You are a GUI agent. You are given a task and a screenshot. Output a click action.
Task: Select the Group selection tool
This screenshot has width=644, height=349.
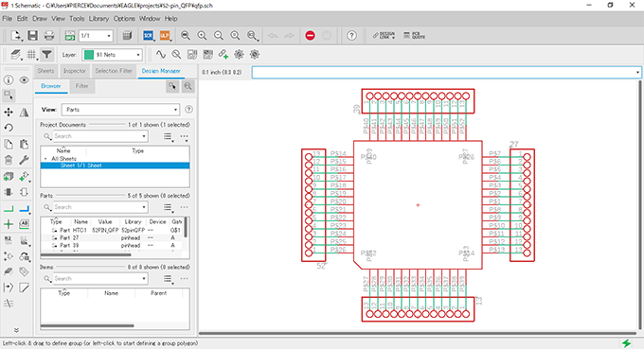pyautogui.click(x=9, y=96)
